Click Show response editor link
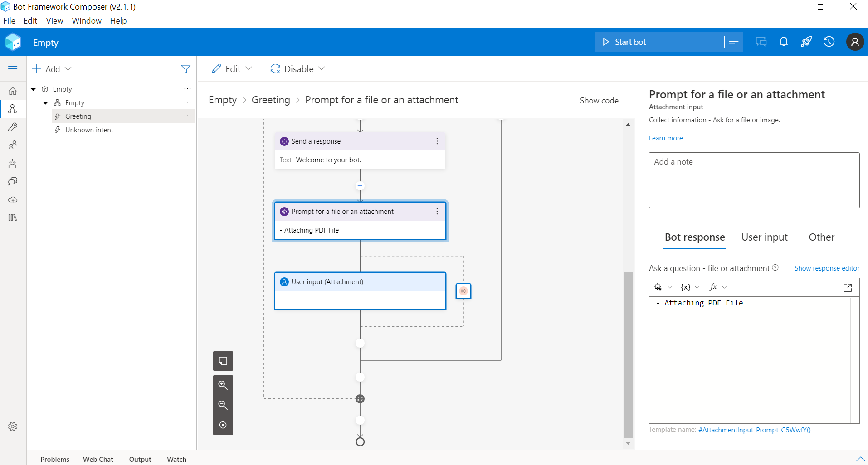This screenshot has height=465, width=868. 827,268
